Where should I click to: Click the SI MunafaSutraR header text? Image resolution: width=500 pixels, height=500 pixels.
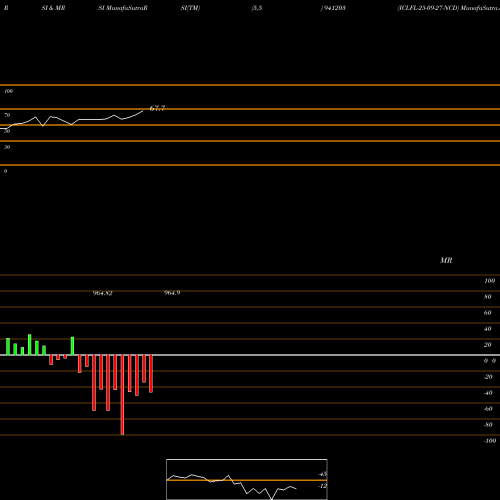pyautogui.click(x=123, y=8)
